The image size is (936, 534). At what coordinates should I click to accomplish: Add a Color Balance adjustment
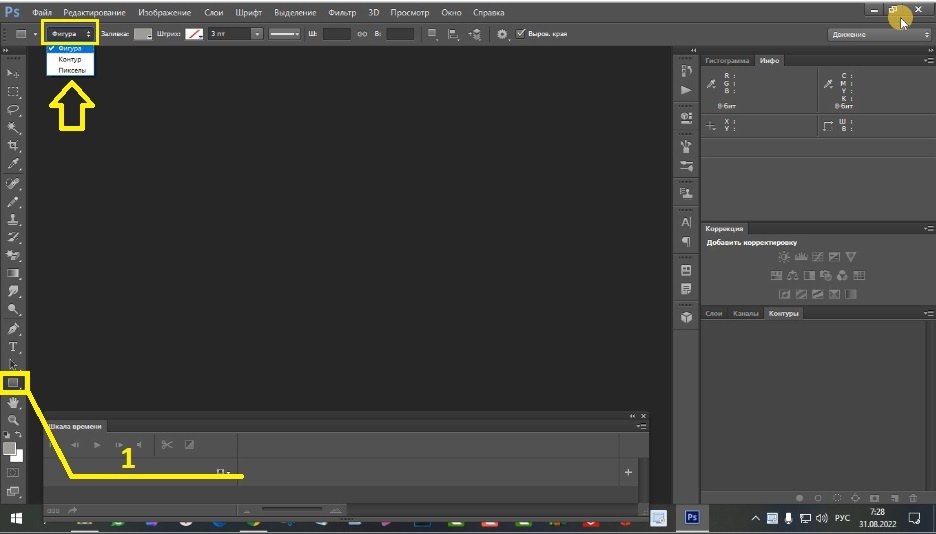[x=793, y=276]
